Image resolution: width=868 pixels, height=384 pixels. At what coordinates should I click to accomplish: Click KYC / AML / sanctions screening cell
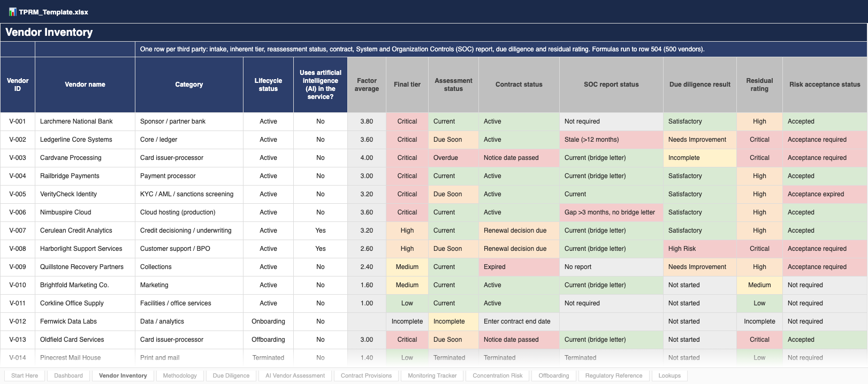pos(189,194)
